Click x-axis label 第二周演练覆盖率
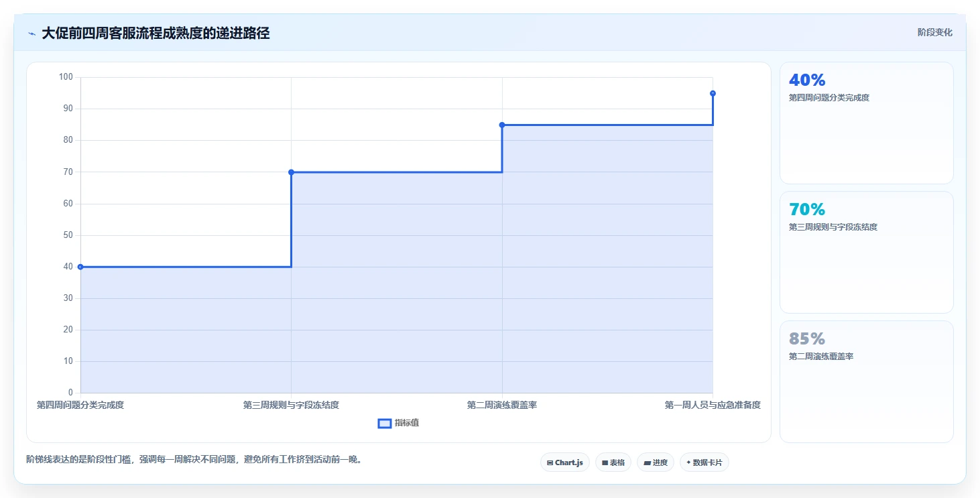 [502, 405]
